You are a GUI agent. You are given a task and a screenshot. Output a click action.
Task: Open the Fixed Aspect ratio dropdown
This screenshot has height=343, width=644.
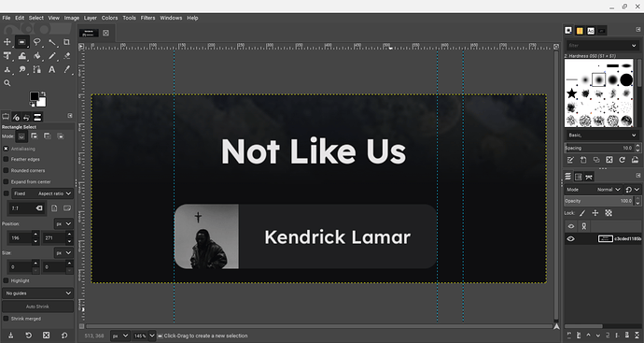click(42, 193)
